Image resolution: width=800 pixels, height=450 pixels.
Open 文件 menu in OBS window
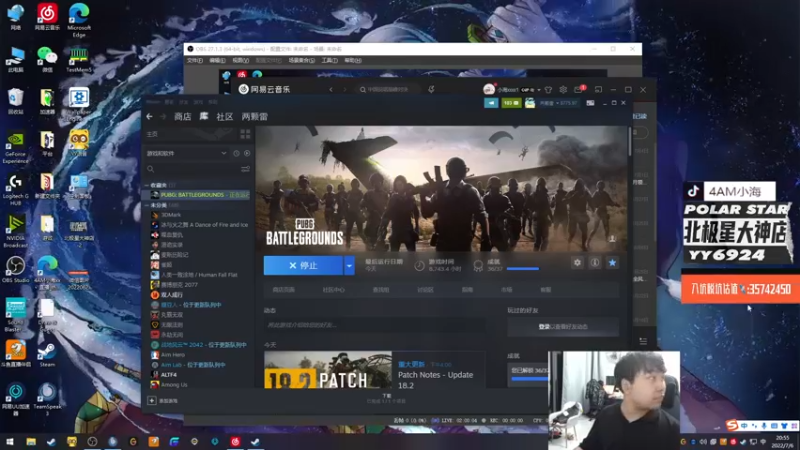194,60
